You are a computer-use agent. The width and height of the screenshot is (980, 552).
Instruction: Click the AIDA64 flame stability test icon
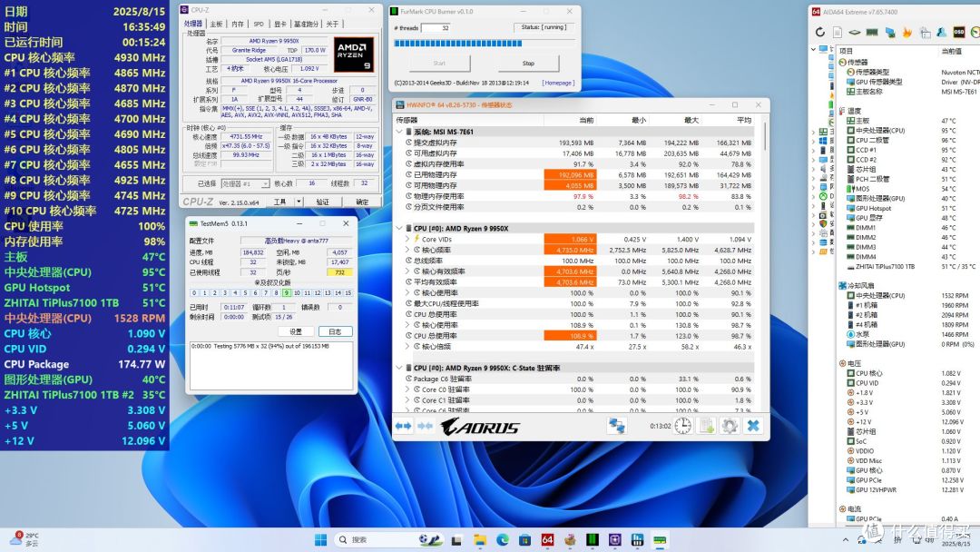click(x=906, y=32)
